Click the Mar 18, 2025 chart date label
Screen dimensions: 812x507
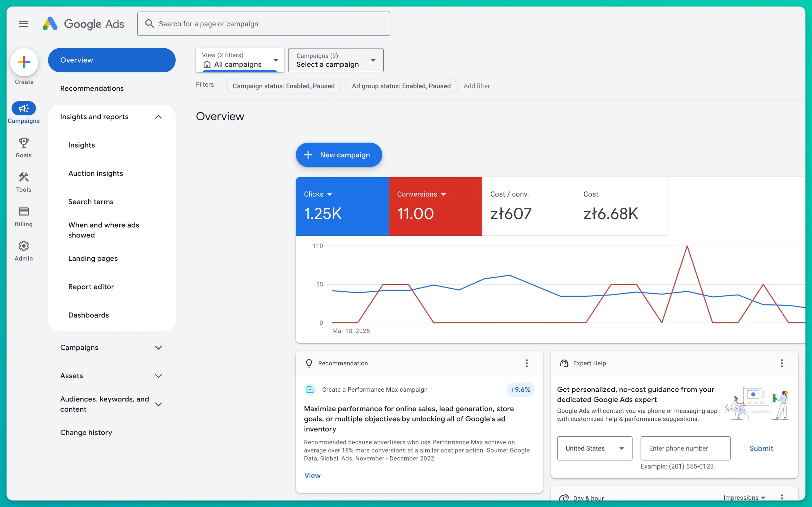coord(351,331)
